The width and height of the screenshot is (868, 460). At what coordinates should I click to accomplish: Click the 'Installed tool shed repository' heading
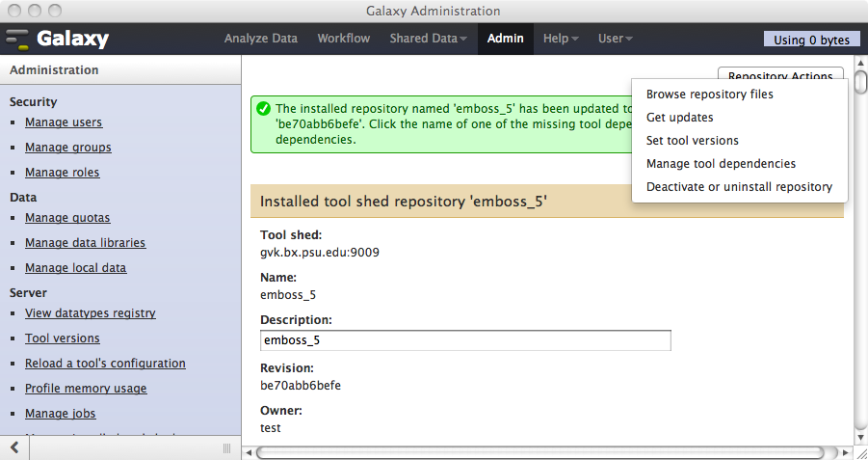404,202
